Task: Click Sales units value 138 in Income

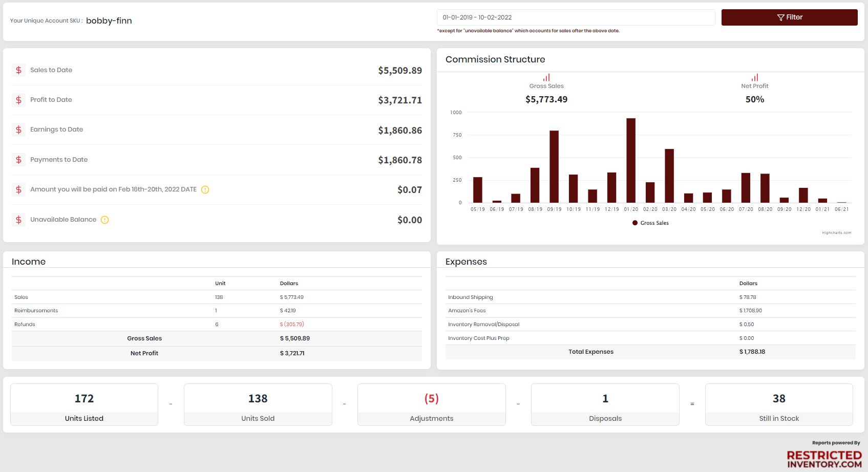Action: [219, 297]
